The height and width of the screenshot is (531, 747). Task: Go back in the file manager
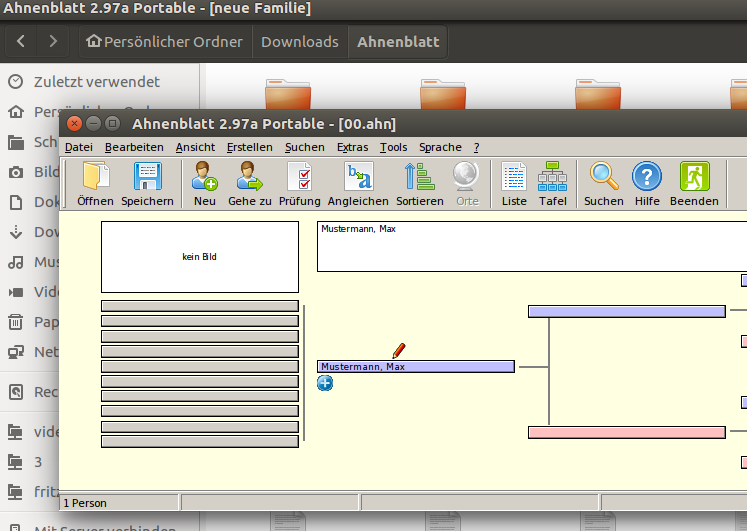point(20,41)
